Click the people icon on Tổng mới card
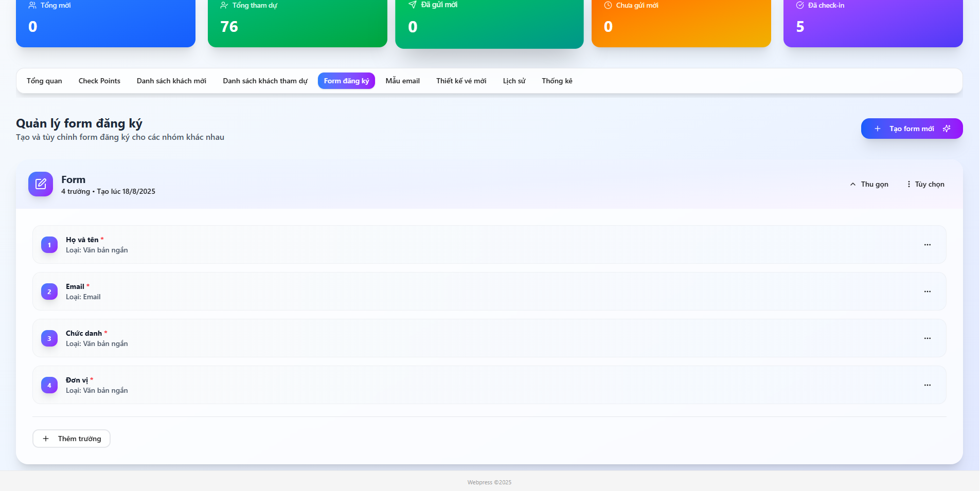This screenshot has width=980, height=491. click(32, 5)
